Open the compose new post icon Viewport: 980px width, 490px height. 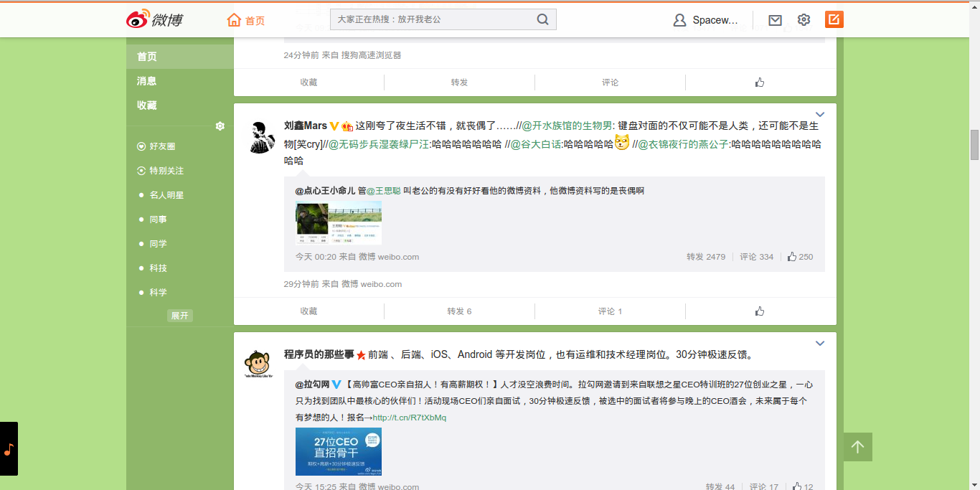833,19
